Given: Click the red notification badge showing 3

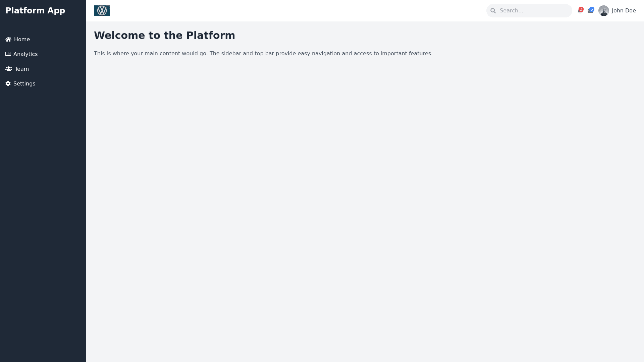Looking at the screenshot, I should pyautogui.click(x=581, y=9).
